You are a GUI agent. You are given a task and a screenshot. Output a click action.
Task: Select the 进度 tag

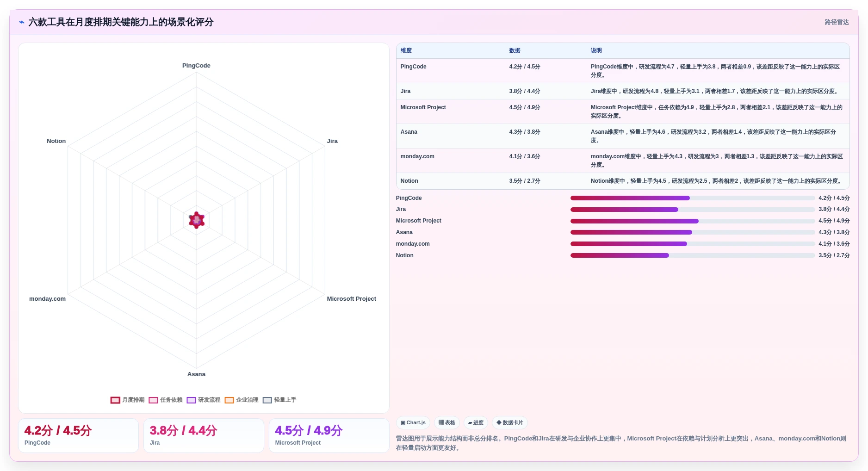(476, 423)
